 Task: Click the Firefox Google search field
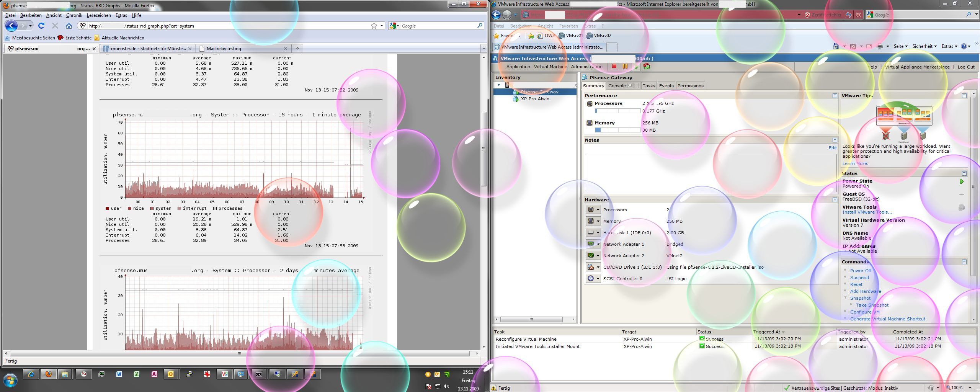[x=436, y=26]
